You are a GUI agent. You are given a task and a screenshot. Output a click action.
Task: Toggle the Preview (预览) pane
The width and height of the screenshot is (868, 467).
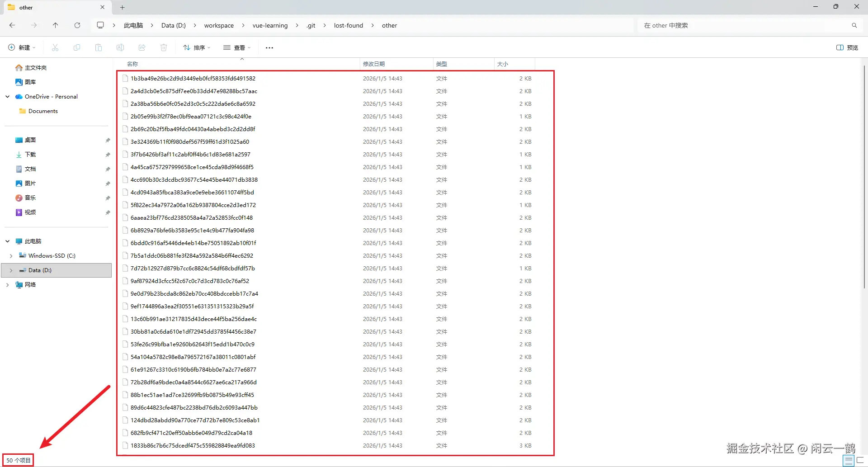coord(847,47)
